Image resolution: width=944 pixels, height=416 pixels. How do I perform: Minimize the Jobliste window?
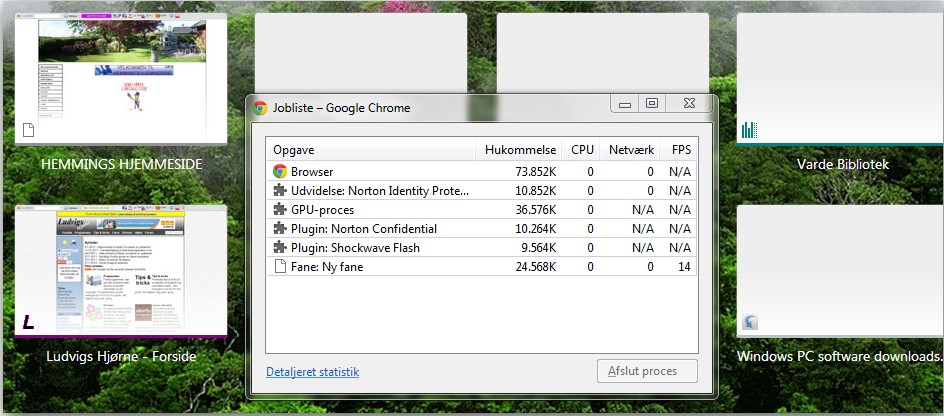click(x=625, y=104)
